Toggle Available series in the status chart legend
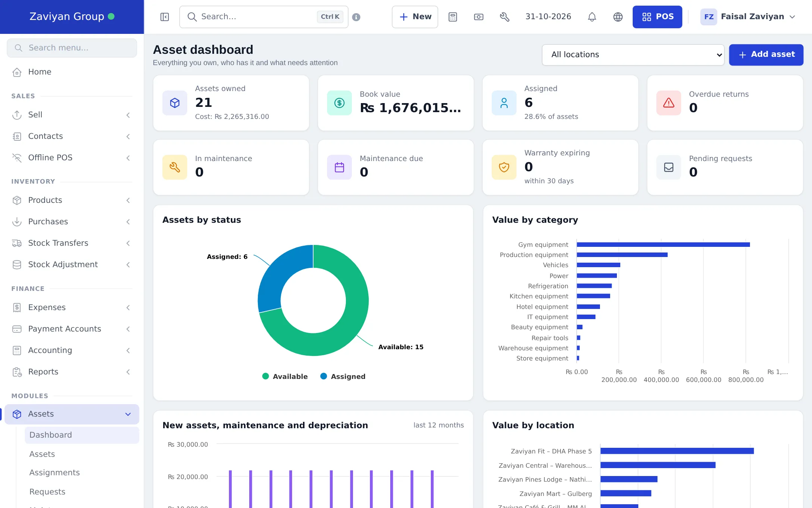The width and height of the screenshot is (812, 508). pos(285,376)
